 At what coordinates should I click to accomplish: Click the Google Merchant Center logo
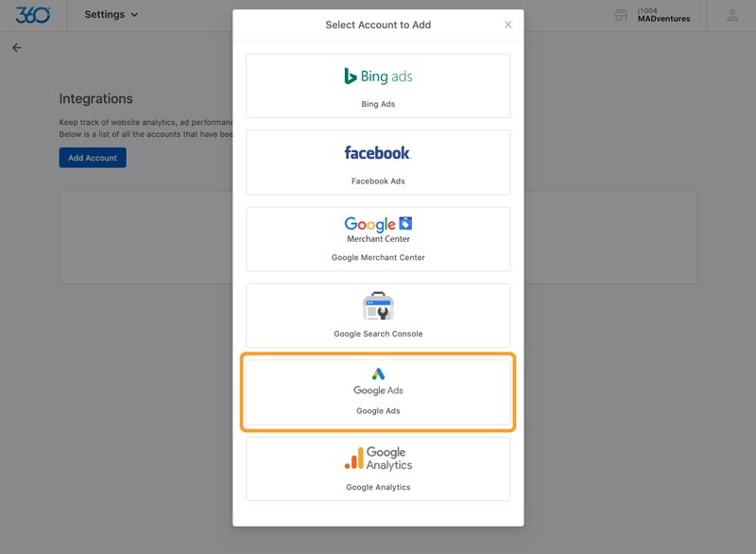pyautogui.click(x=378, y=230)
